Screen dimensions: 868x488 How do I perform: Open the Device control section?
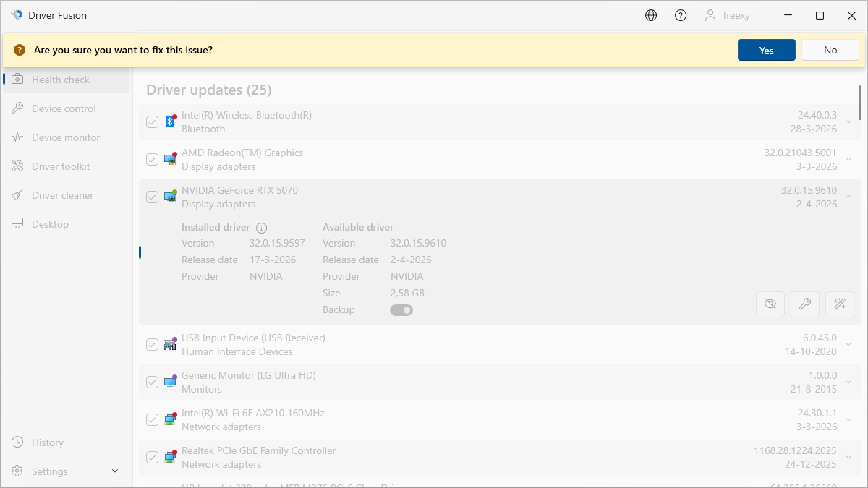tap(64, 108)
